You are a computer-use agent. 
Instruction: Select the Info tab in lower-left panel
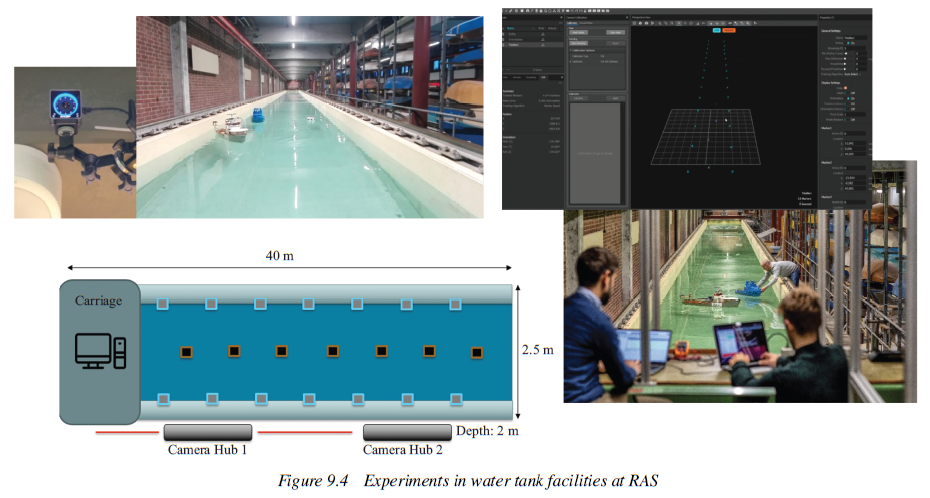543,76
